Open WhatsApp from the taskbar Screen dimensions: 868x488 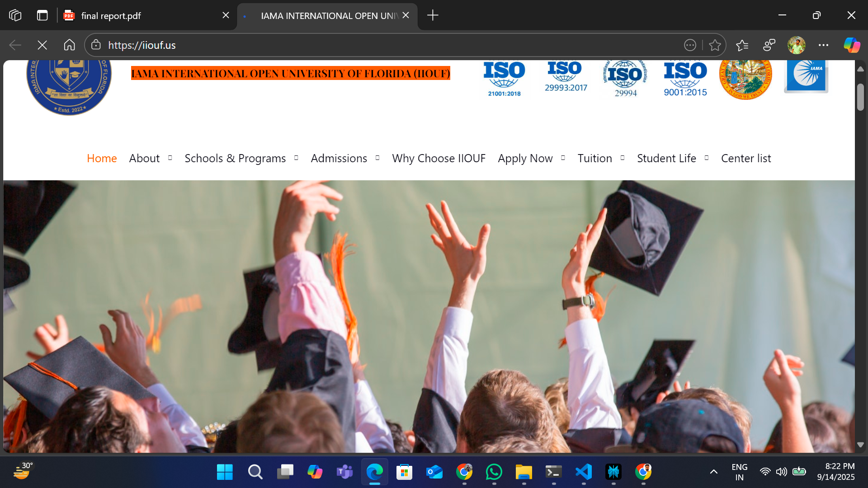click(494, 472)
